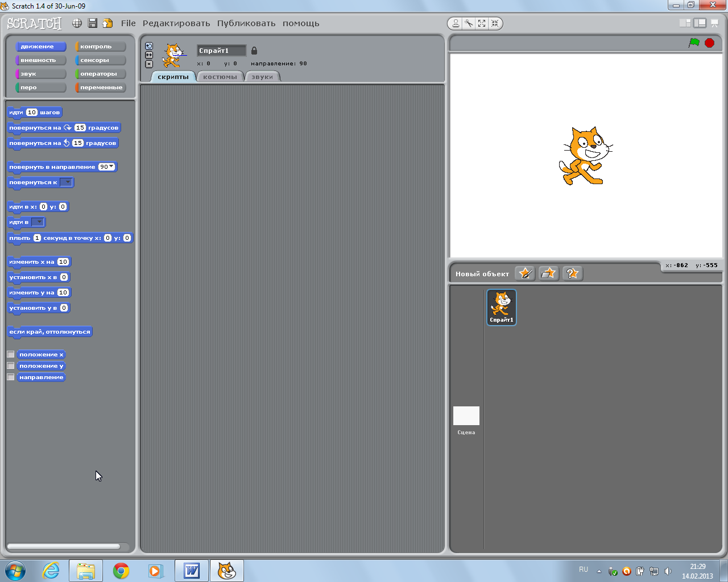Open target dropdown in повернуться к block
728x582 pixels.
pos(67,182)
